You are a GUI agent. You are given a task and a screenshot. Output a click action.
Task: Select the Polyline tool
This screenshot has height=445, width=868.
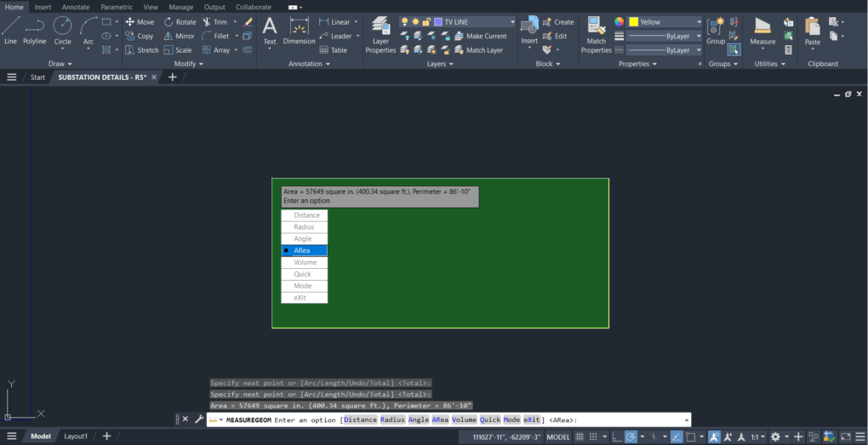(34, 31)
